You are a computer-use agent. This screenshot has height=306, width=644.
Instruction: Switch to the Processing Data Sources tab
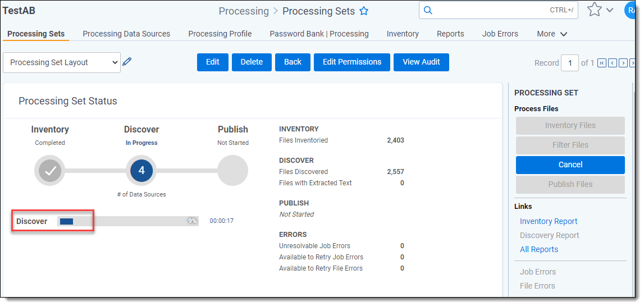click(126, 34)
